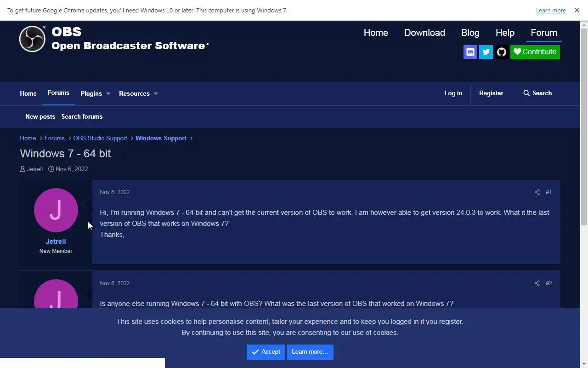This screenshot has height=368, width=588.
Task: Click share icon on post #1
Action: 537,192
